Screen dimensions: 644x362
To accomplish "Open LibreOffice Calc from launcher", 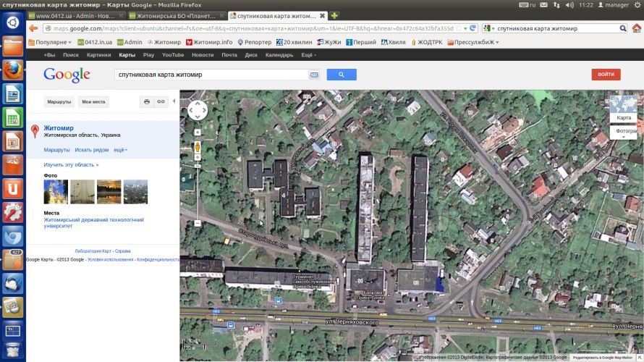I will coord(13,117).
